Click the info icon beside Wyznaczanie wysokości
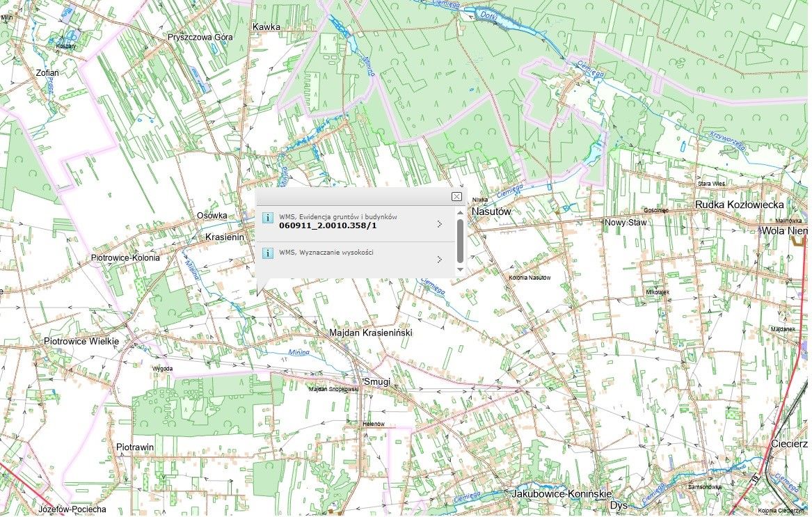The width and height of the screenshot is (812, 517). [268, 253]
